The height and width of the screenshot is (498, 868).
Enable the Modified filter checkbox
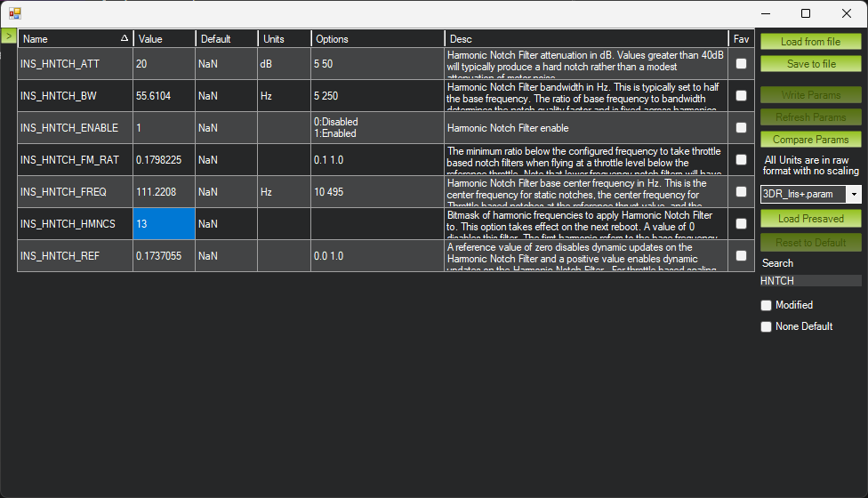[766, 305]
